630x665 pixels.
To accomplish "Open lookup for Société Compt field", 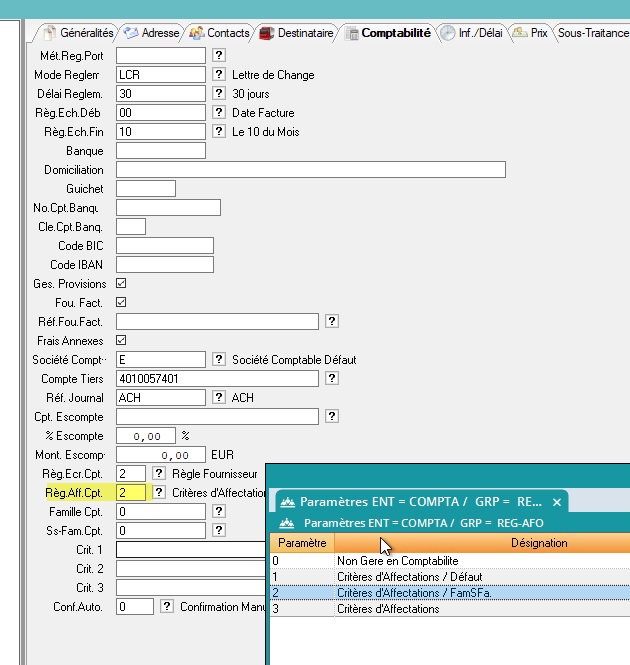I will 219,360.
